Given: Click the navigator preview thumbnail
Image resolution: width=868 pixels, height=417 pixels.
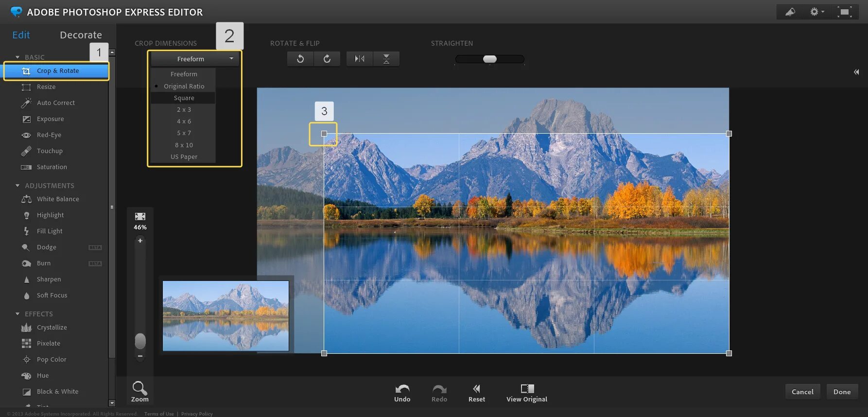Looking at the screenshot, I should [x=226, y=316].
